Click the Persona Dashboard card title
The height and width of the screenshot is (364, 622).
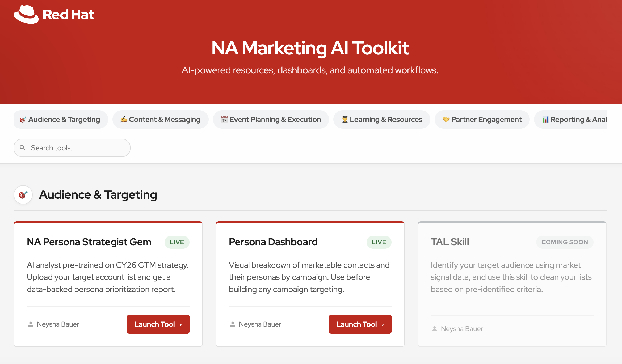[x=273, y=242]
